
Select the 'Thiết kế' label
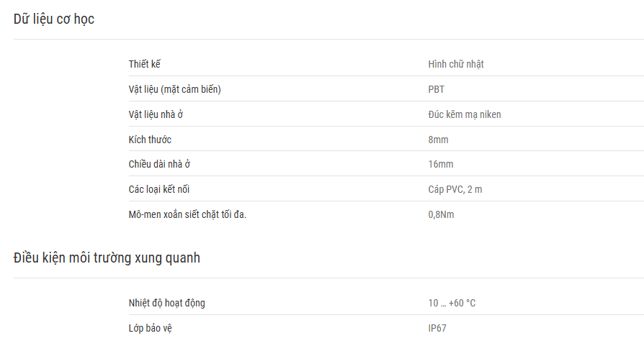tap(144, 64)
